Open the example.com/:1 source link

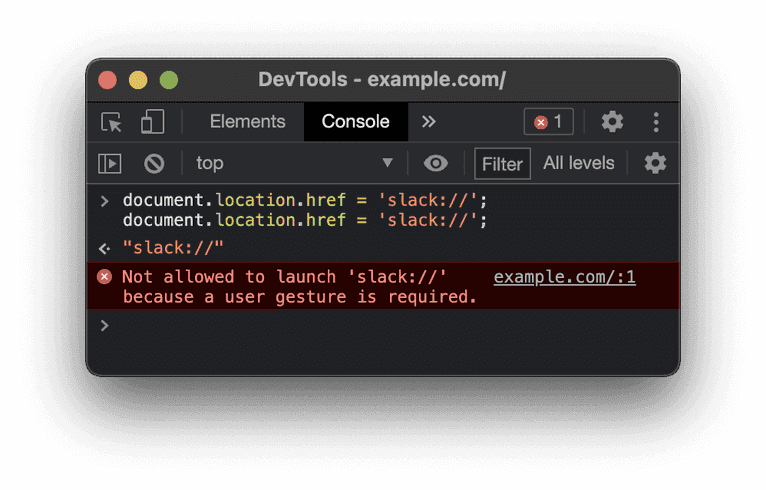click(564, 277)
